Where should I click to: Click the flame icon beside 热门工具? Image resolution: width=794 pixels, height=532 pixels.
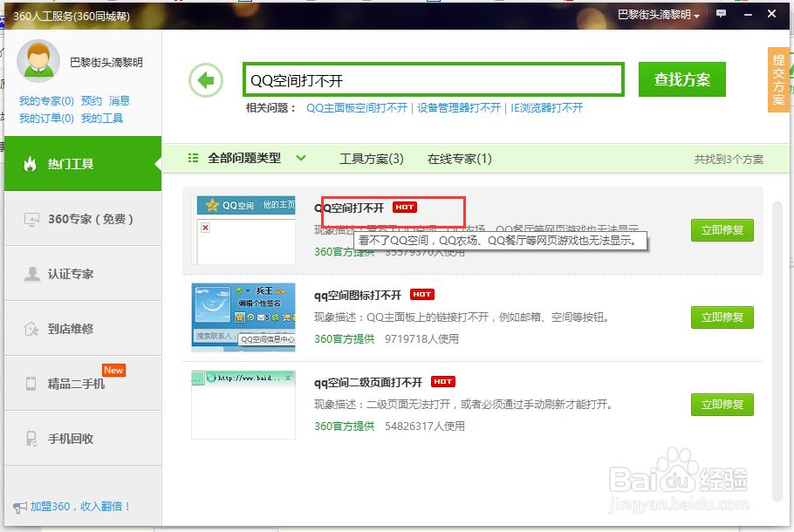point(30,164)
